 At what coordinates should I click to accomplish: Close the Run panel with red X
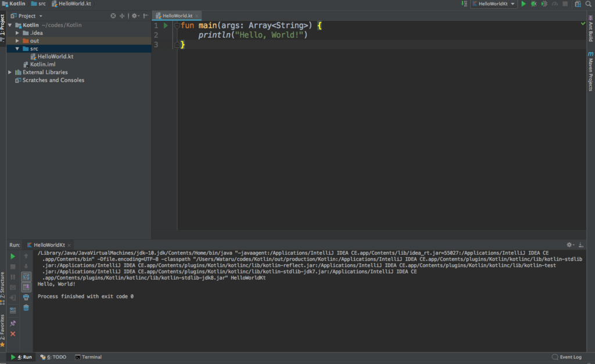click(13, 334)
